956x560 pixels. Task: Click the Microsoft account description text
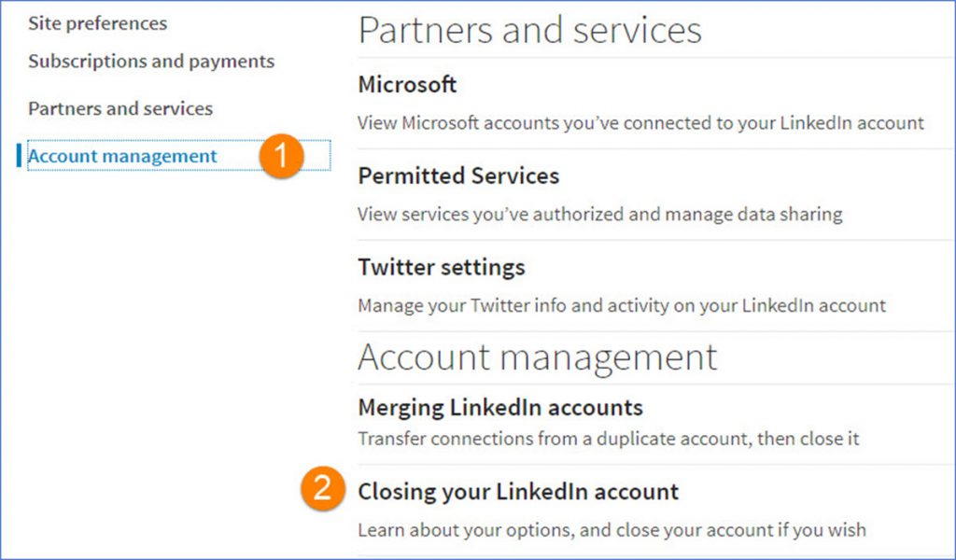click(641, 122)
